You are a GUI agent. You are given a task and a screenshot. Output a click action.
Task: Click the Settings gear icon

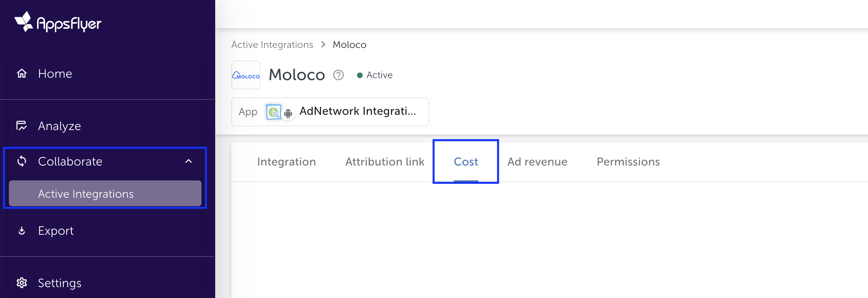tap(22, 283)
